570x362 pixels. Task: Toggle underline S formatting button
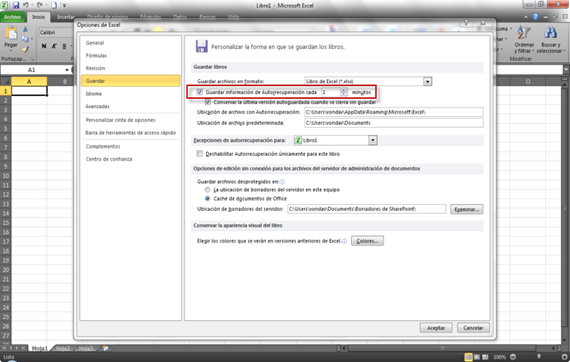64,46
